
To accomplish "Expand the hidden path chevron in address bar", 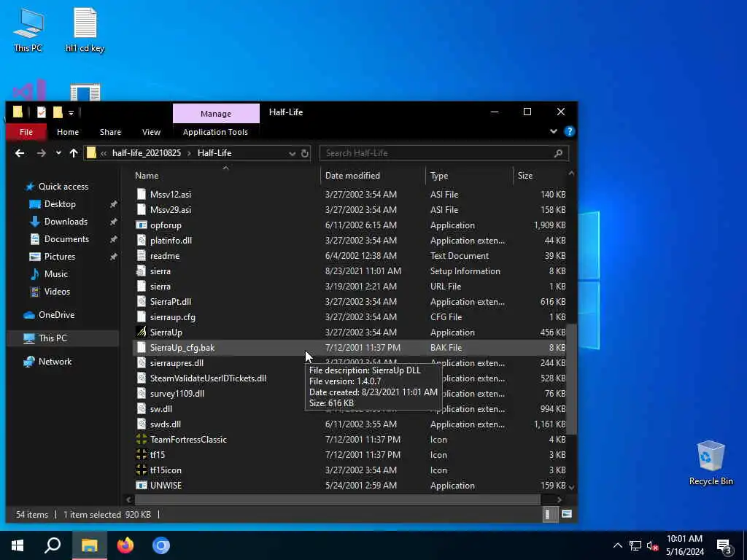I will [x=104, y=153].
